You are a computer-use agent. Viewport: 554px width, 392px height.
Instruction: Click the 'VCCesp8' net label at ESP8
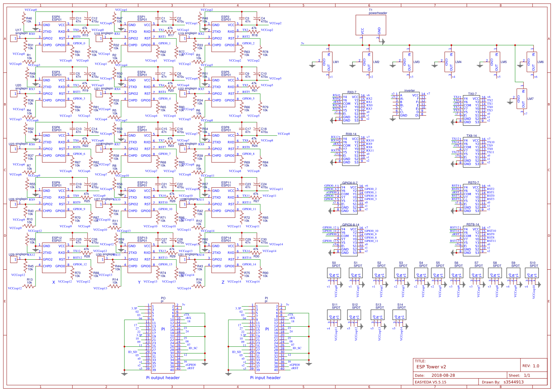pos(284,134)
